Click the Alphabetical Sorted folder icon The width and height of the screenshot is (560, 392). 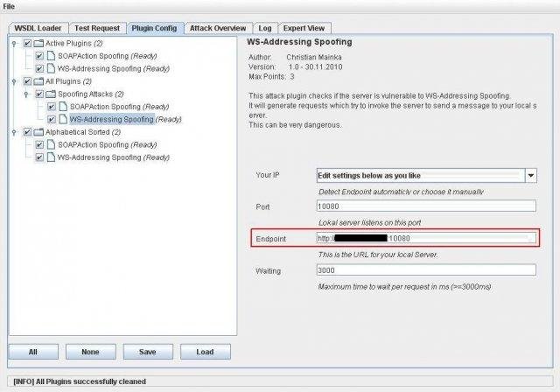38,132
